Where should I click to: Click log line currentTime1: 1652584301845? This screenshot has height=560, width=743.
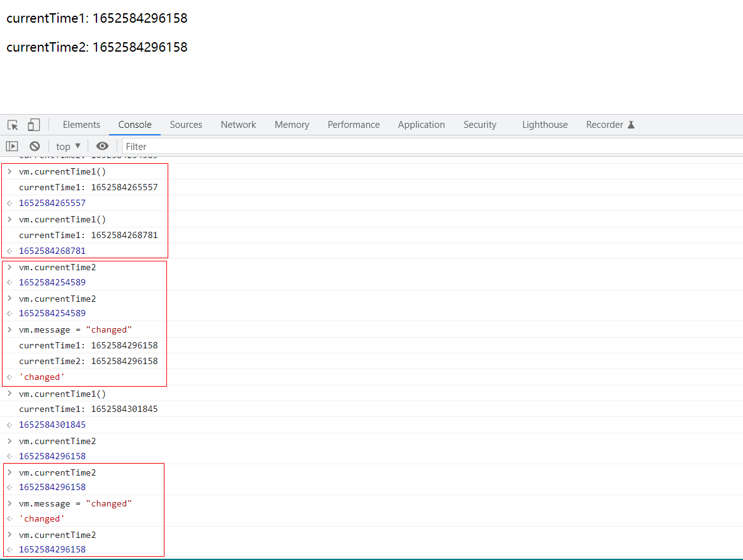(x=88, y=409)
